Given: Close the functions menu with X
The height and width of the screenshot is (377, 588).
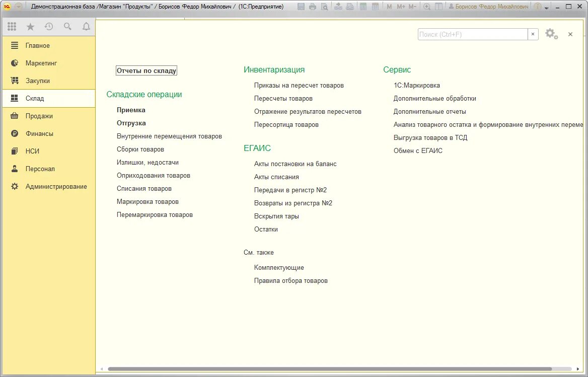Looking at the screenshot, I should click(x=570, y=34).
